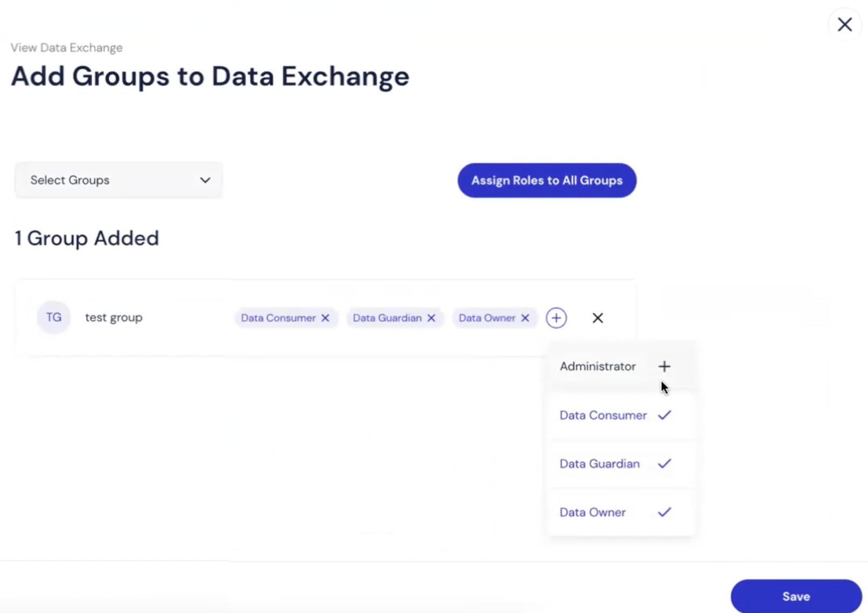This screenshot has height=613, width=868.
Task: Click the circled plus add-role icon
Action: coord(556,318)
